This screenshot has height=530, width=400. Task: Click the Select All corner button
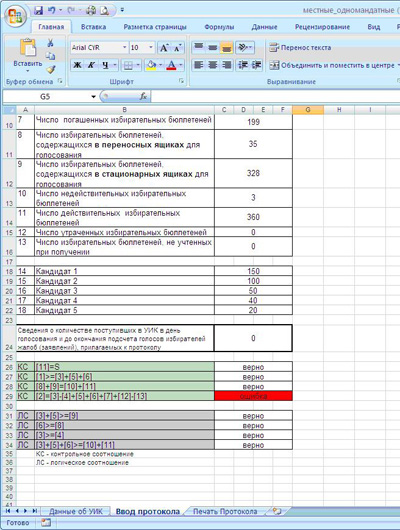click(9, 110)
